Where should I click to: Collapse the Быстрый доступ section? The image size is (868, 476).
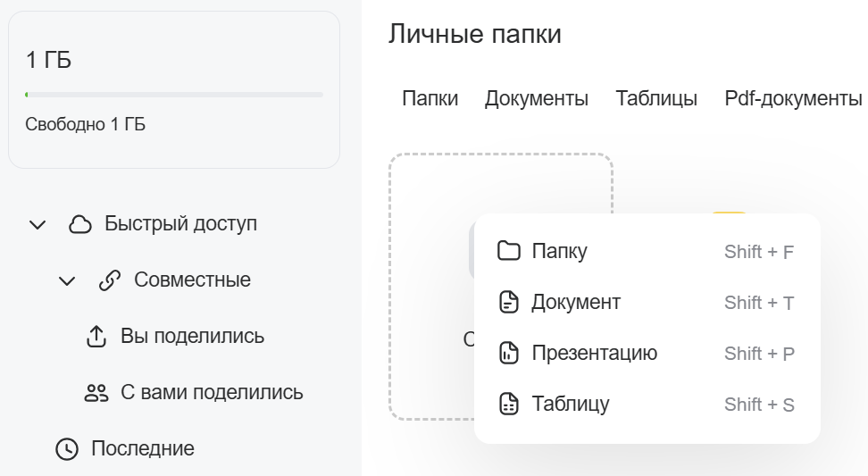38,224
